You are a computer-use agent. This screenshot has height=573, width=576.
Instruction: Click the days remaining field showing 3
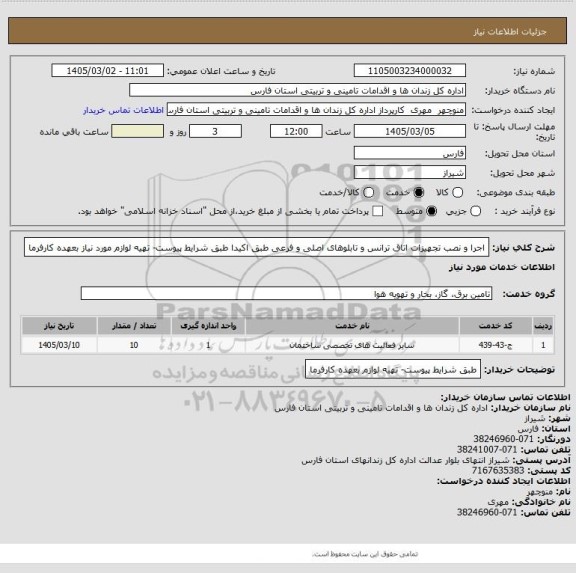(215, 131)
